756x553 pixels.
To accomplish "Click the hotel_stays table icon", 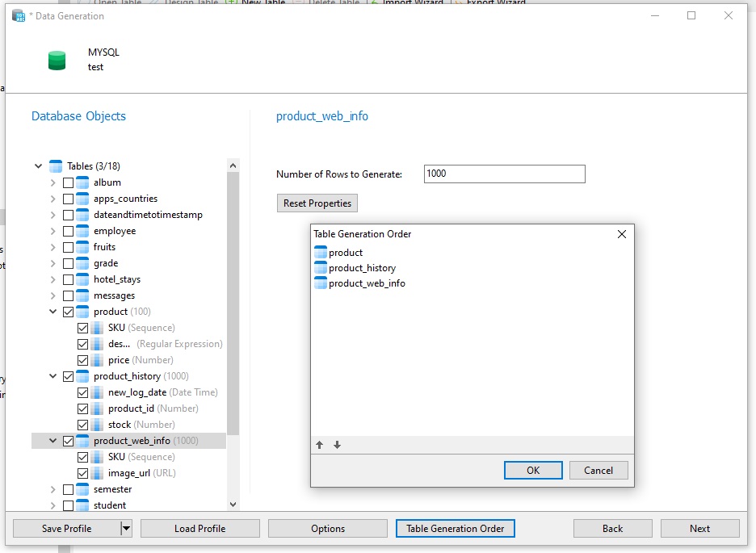I will click(82, 279).
